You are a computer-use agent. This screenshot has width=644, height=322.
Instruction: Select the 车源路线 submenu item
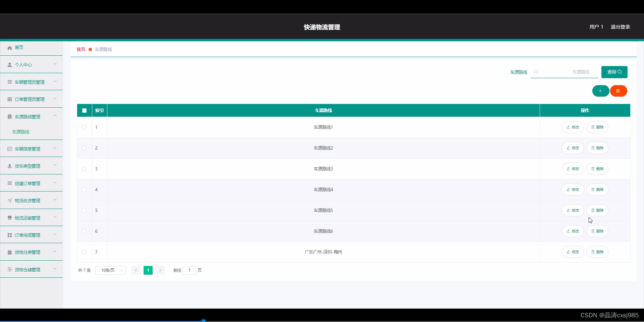(21, 132)
